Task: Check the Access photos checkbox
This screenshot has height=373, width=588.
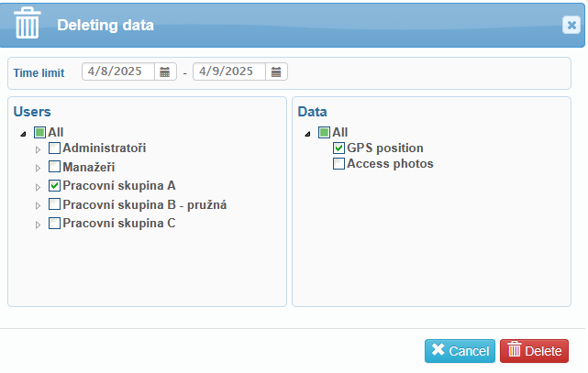Action: tap(338, 164)
